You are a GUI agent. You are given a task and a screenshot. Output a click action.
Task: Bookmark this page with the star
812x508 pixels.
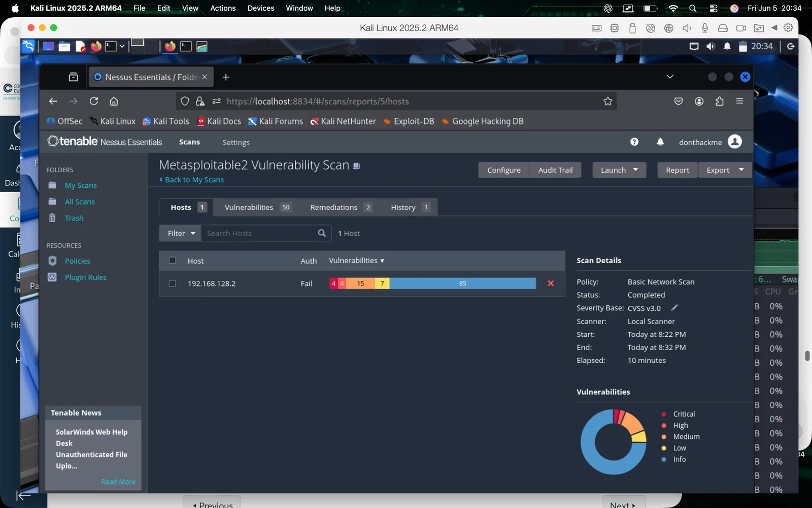tap(607, 101)
